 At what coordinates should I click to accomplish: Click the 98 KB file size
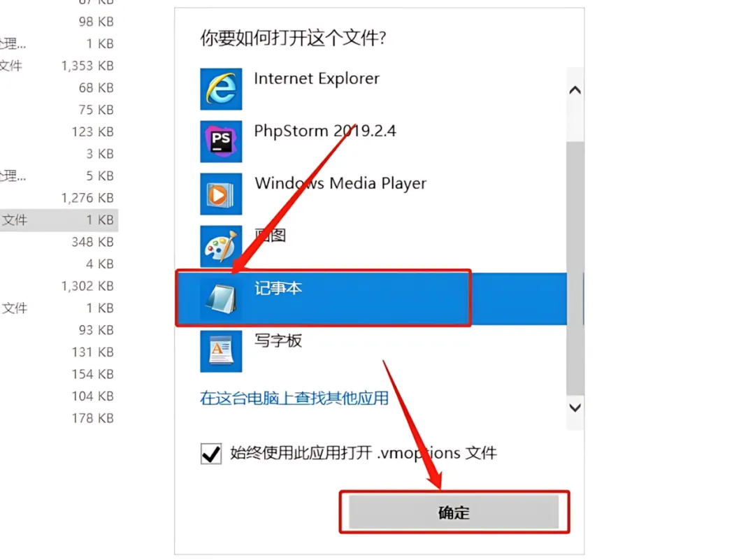pos(96,22)
